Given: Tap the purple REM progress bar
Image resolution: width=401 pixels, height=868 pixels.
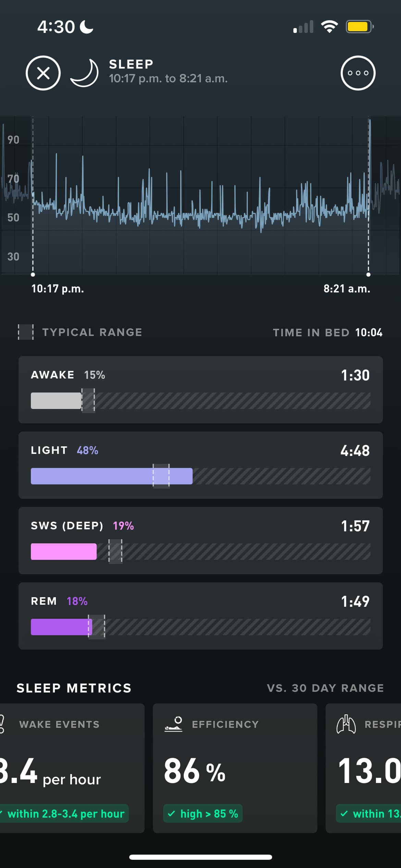Looking at the screenshot, I should tap(61, 627).
